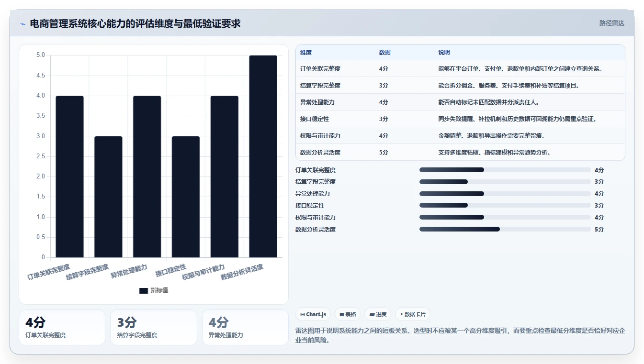Click the 路径雷达 label in the header
Screen dimensions: 644x364
pos(611,23)
